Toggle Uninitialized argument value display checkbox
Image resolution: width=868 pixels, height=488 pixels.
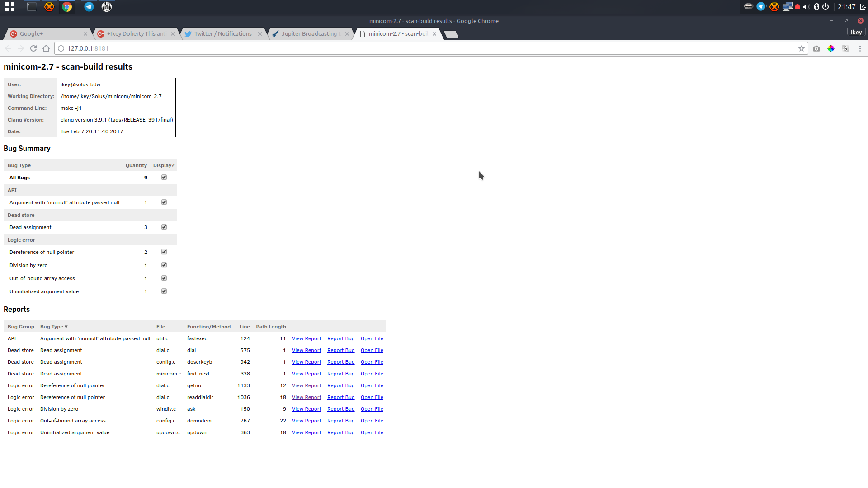[x=164, y=291]
